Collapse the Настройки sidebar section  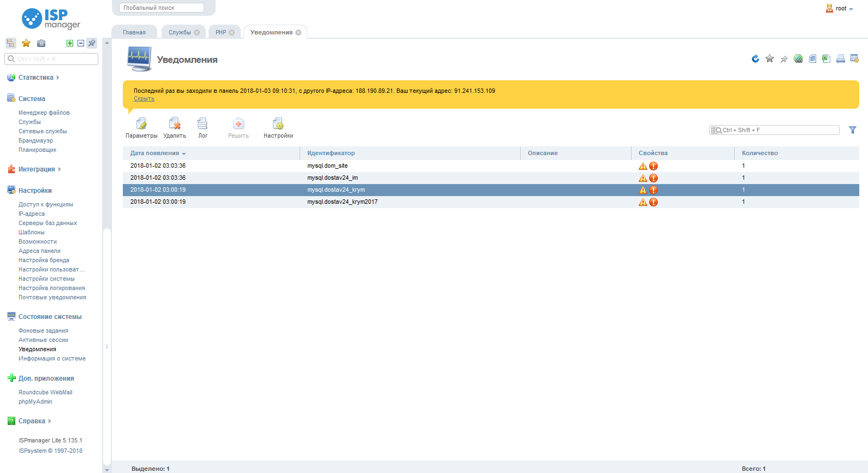(x=35, y=191)
